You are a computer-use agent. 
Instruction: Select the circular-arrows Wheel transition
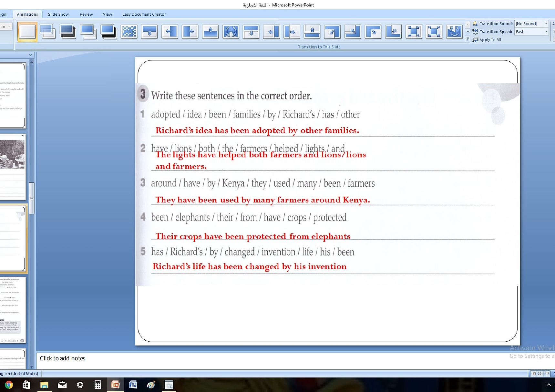click(231, 32)
